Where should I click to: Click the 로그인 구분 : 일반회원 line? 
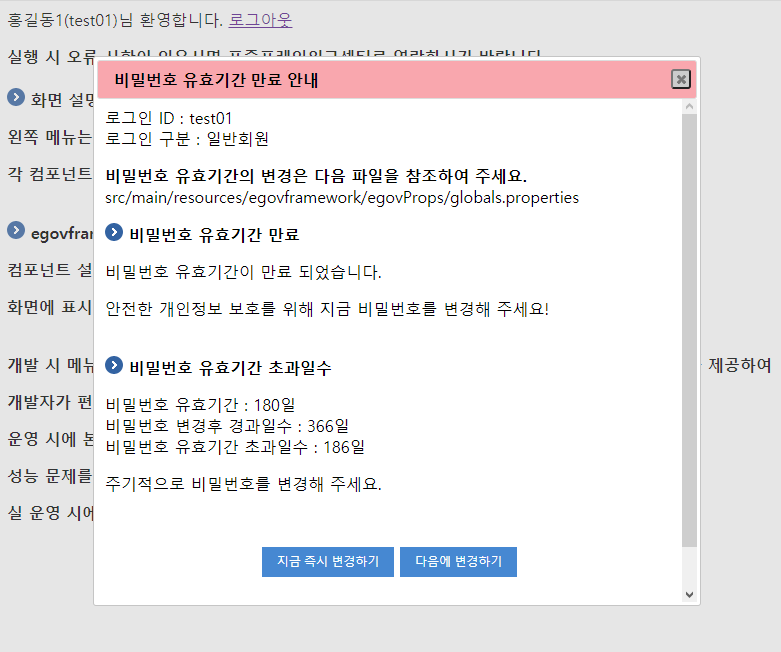coord(187,138)
